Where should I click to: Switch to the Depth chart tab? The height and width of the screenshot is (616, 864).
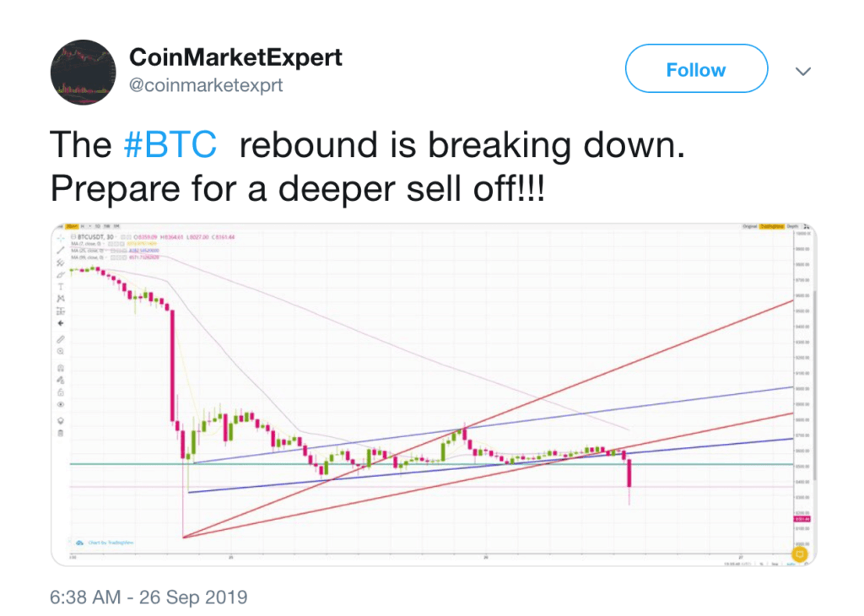[x=792, y=226]
